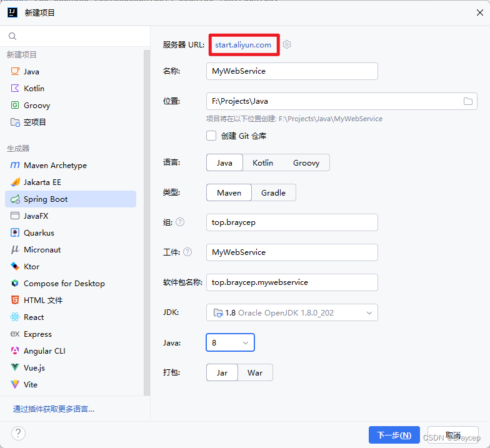Open server URL settings gear
Viewport: 490px width, 448px height.
[287, 45]
